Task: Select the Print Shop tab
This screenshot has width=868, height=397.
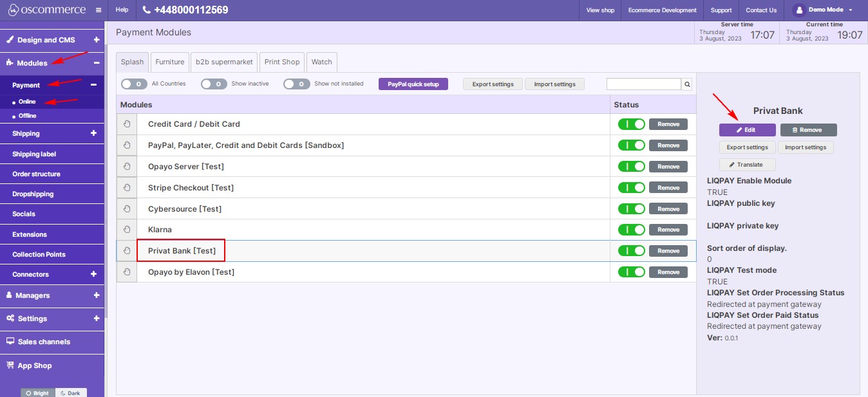Action: point(282,62)
